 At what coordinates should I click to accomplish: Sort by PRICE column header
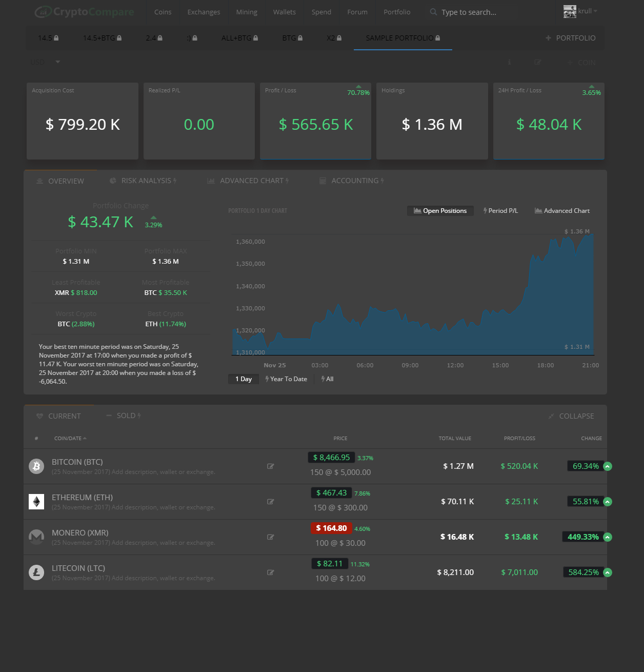340,439
